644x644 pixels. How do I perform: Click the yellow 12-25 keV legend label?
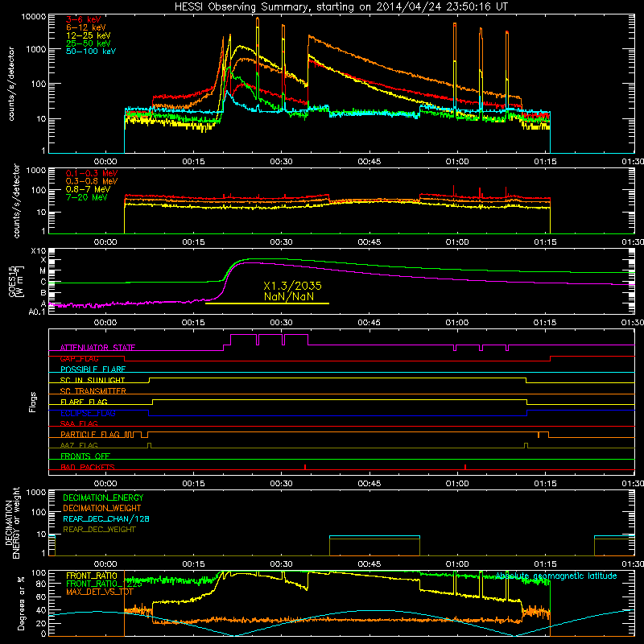coord(89,35)
